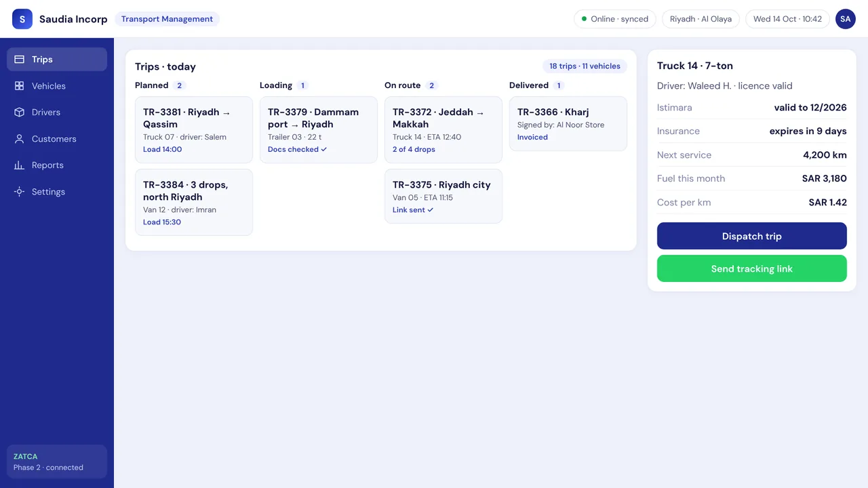Click the Trailer 03 · 22 t text
The width and height of the screenshot is (868, 488).
click(294, 137)
